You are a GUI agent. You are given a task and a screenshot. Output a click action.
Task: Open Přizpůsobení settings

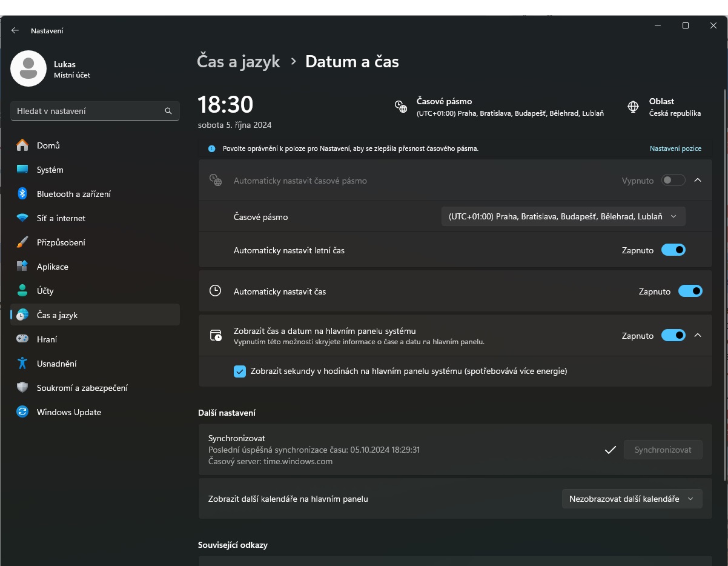click(95, 242)
